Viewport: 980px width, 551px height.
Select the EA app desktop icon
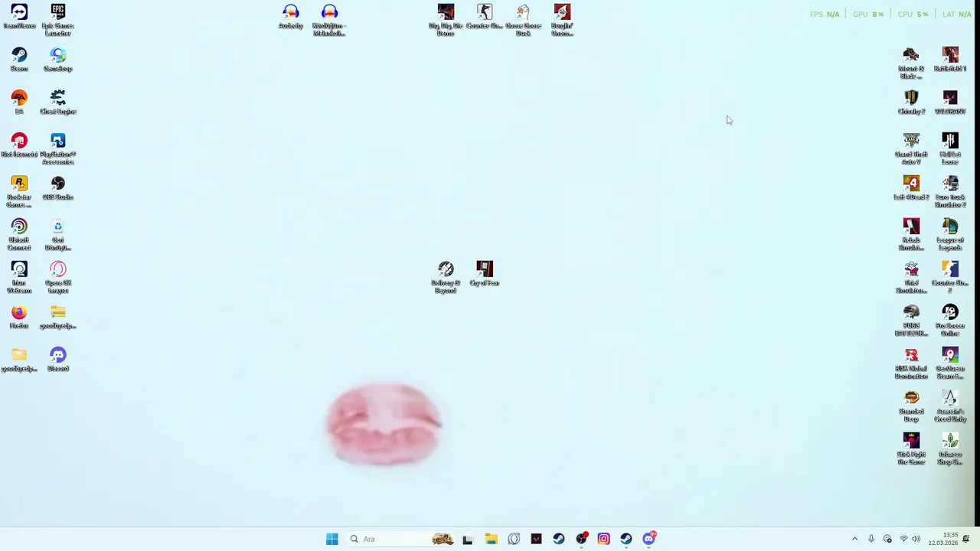click(19, 102)
